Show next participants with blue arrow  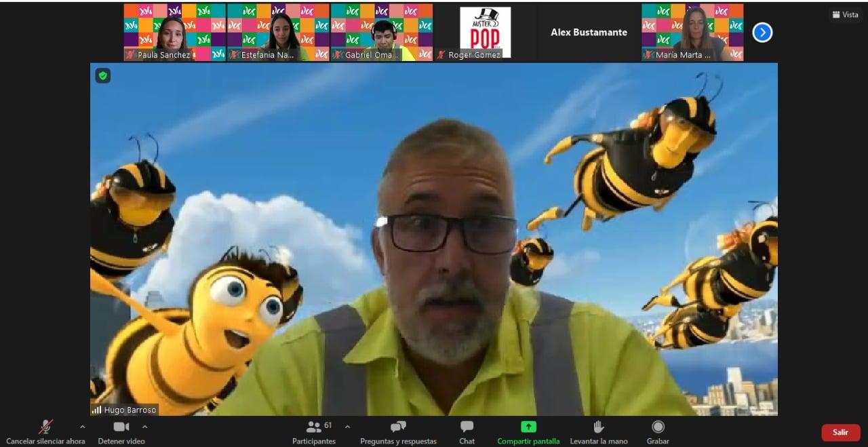[x=762, y=32]
